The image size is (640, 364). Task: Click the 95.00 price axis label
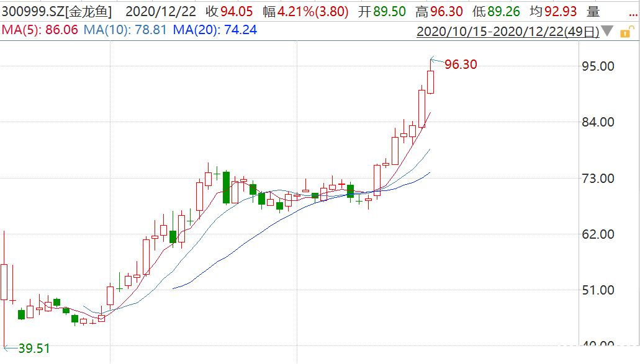point(598,66)
